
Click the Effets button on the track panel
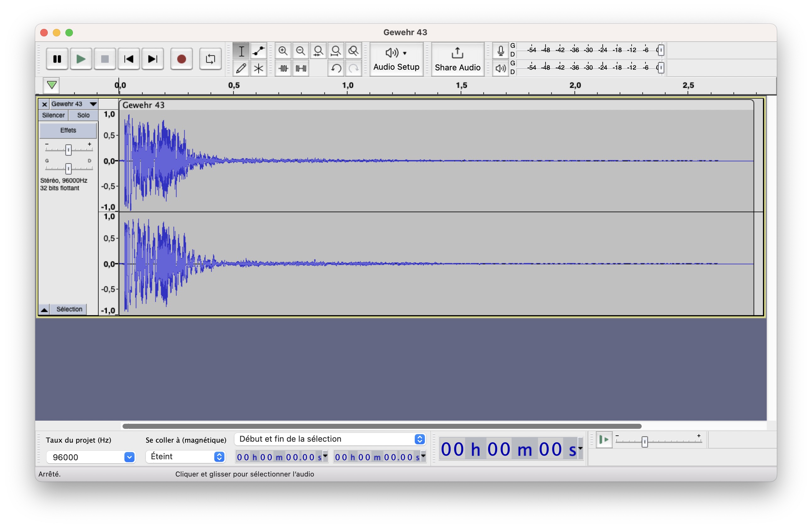tap(68, 130)
